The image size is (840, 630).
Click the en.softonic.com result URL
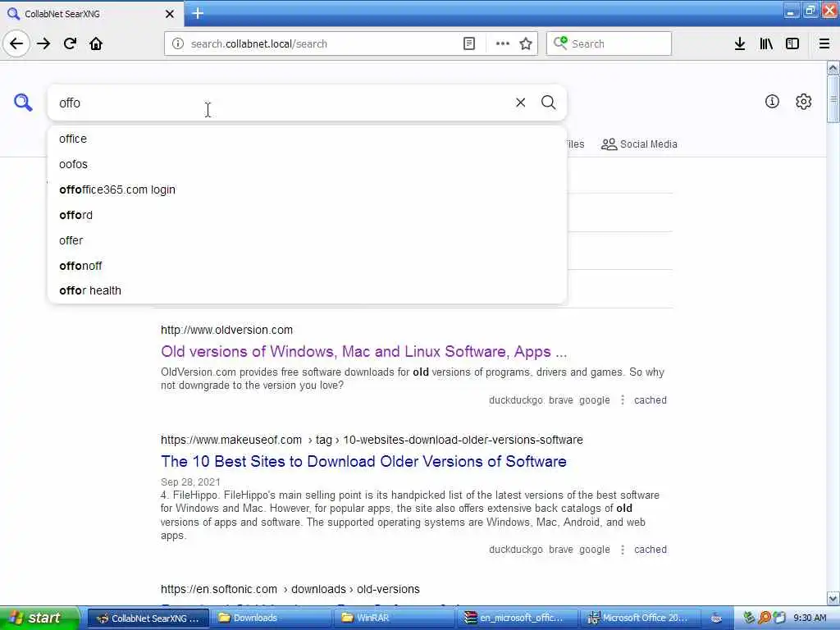pyautogui.click(x=290, y=589)
